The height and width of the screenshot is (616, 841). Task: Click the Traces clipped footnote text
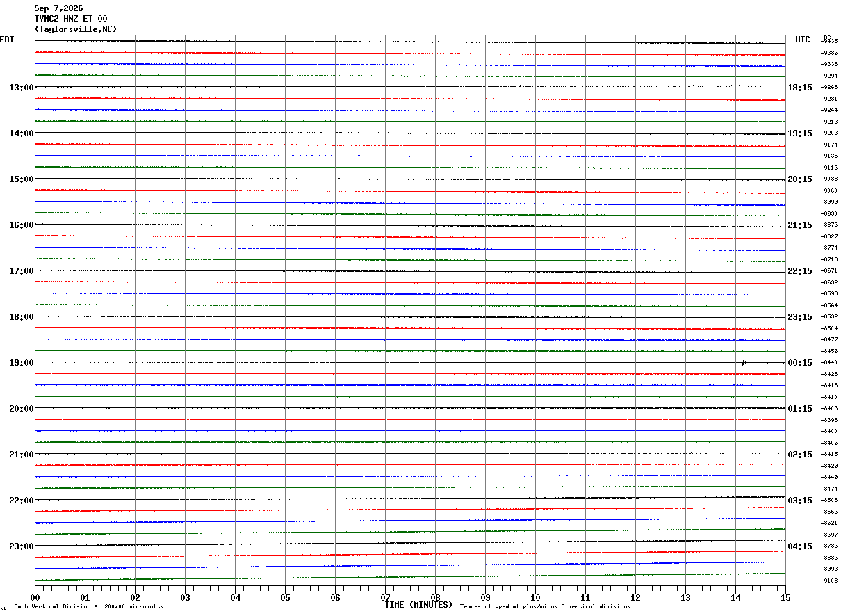pos(545,607)
